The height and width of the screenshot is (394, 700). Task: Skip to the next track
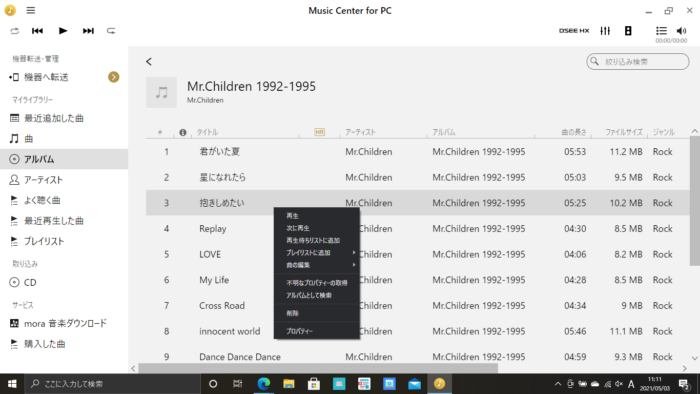coord(88,31)
